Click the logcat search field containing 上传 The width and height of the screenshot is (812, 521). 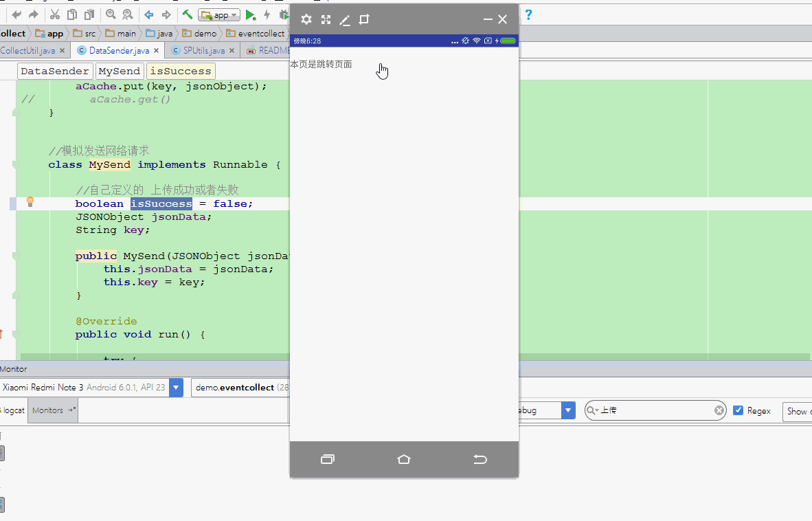click(x=655, y=410)
